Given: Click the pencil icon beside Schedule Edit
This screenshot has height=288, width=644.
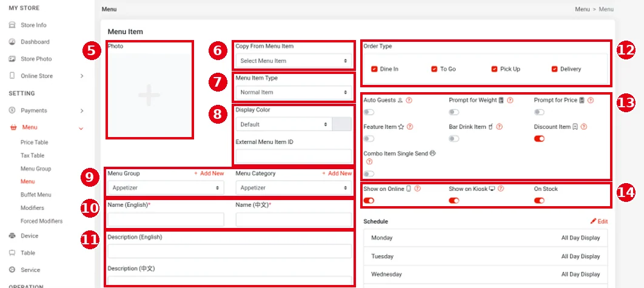Looking at the screenshot, I should [593, 221].
